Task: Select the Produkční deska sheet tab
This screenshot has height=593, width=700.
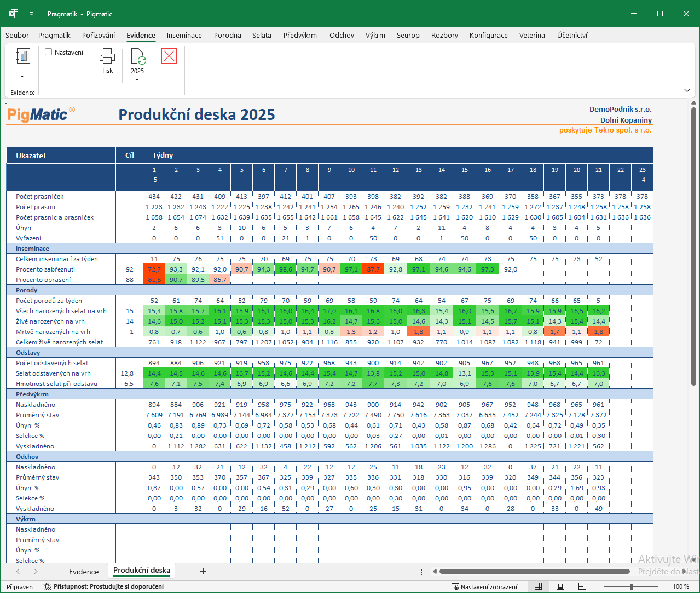Action: pyautogui.click(x=142, y=571)
